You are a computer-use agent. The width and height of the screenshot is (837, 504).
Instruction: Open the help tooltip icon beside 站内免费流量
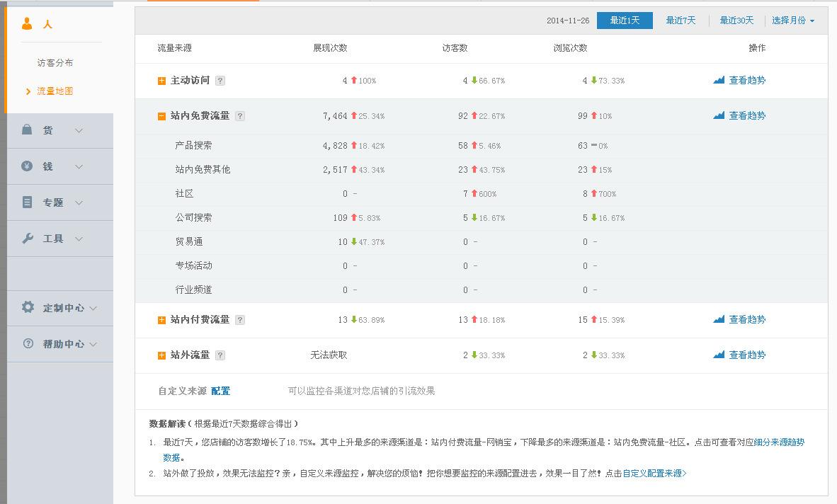pos(239,115)
